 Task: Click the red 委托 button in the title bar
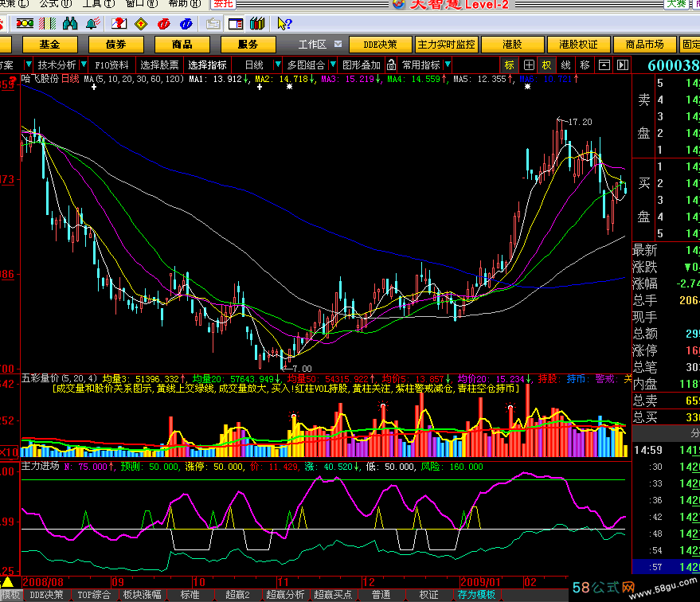(x=222, y=4)
